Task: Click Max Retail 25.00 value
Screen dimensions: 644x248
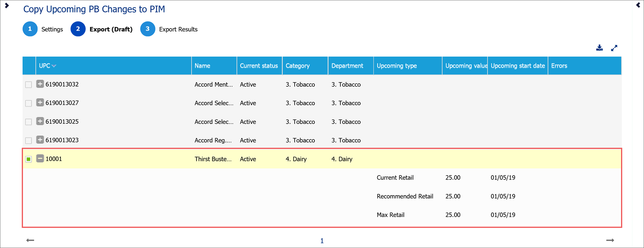Action: (x=453, y=215)
